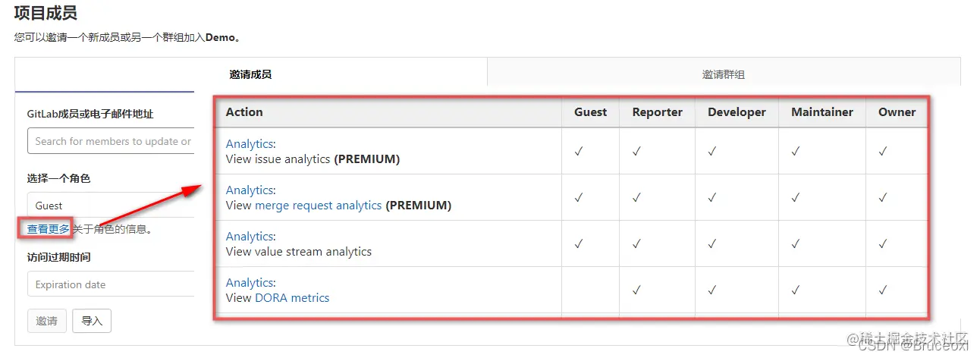Open the DORA metrics link

point(292,297)
